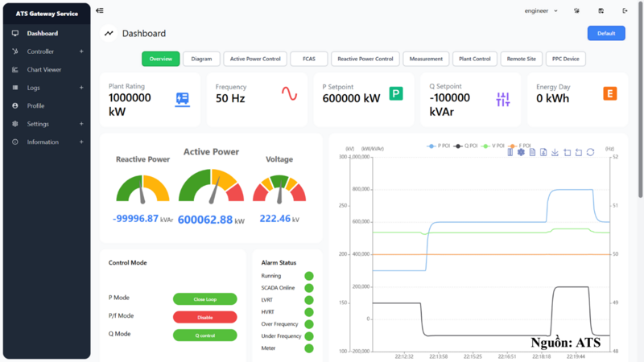Expand the Controller sidebar menu
This screenshot has width=644, height=362.
point(47,51)
